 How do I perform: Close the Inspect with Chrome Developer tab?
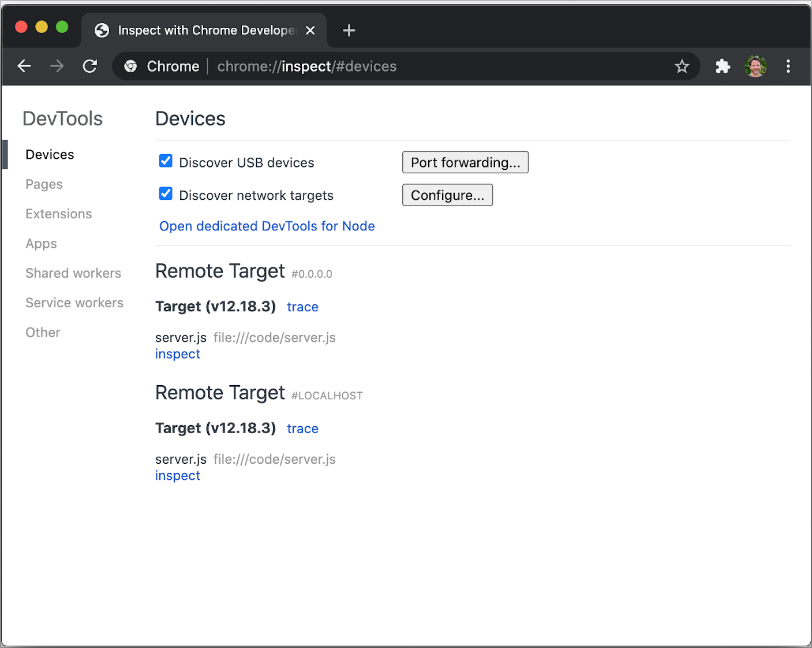coord(310,31)
